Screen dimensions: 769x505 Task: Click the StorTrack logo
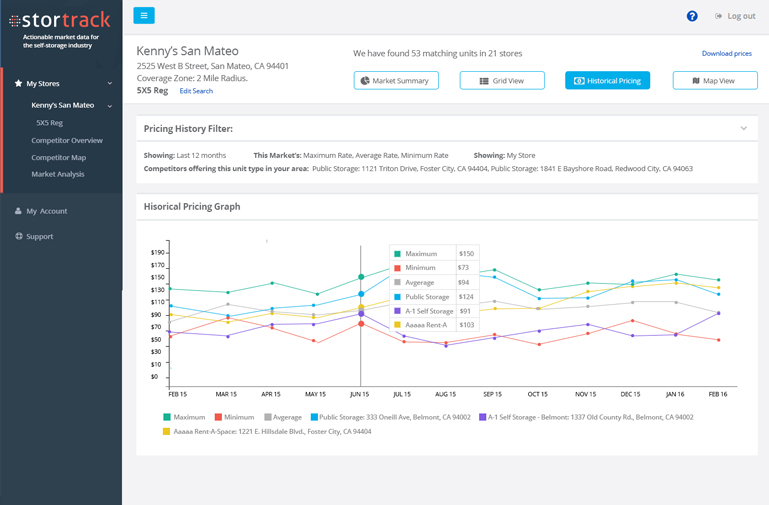coord(60,21)
